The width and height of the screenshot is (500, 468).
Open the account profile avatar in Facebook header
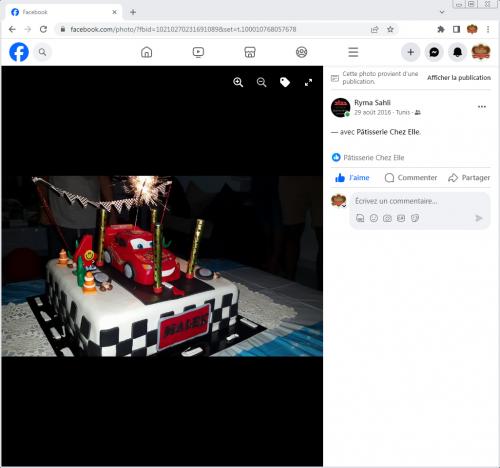(481, 52)
